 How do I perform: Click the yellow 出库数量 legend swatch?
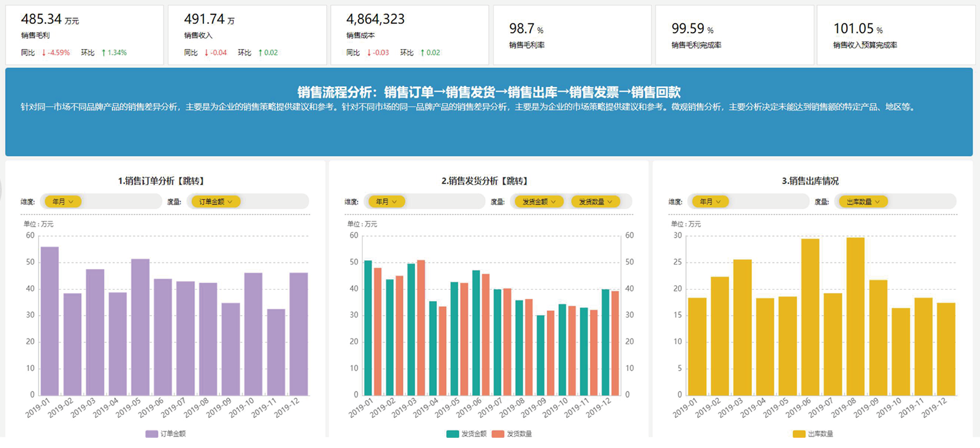[799, 434]
